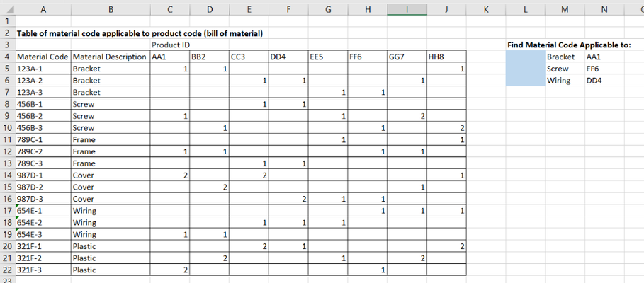
Task: Select row 2 header
Action: click(x=8, y=33)
